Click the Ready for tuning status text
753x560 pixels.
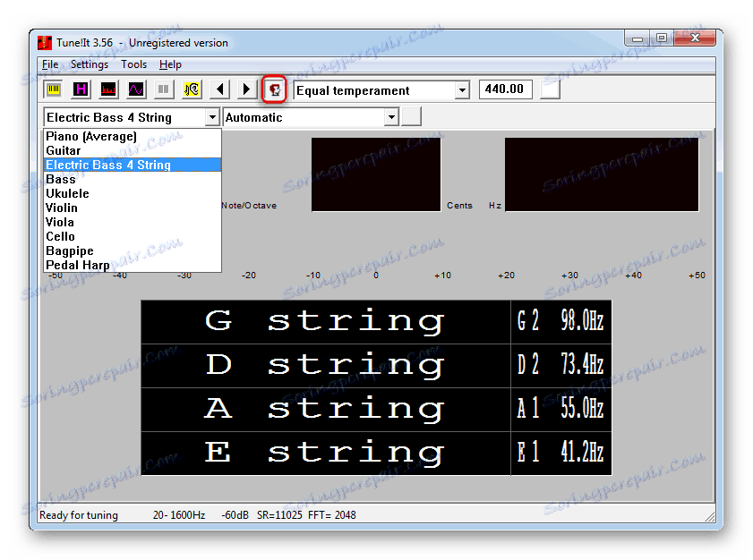coord(79,515)
